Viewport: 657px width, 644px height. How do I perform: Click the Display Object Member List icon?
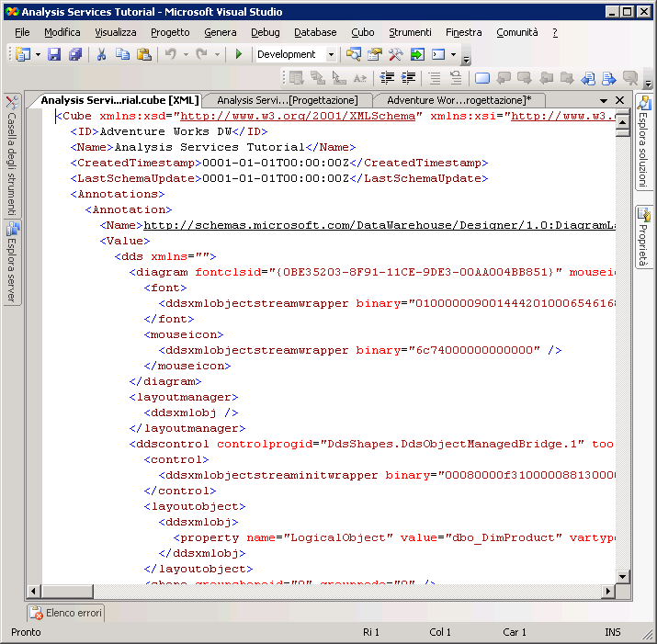pyautogui.click(x=297, y=78)
